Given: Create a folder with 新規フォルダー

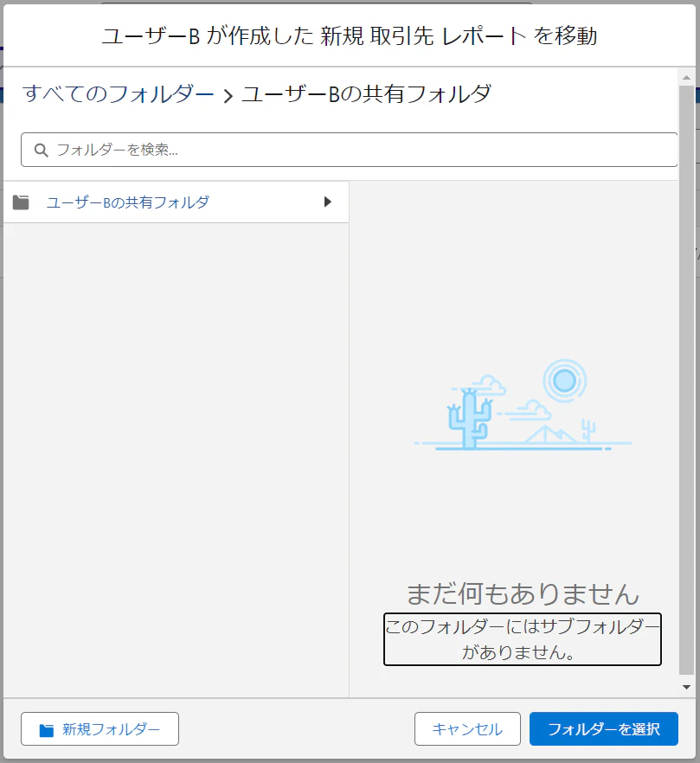Looking at the screenshot, I should point(100,728).
